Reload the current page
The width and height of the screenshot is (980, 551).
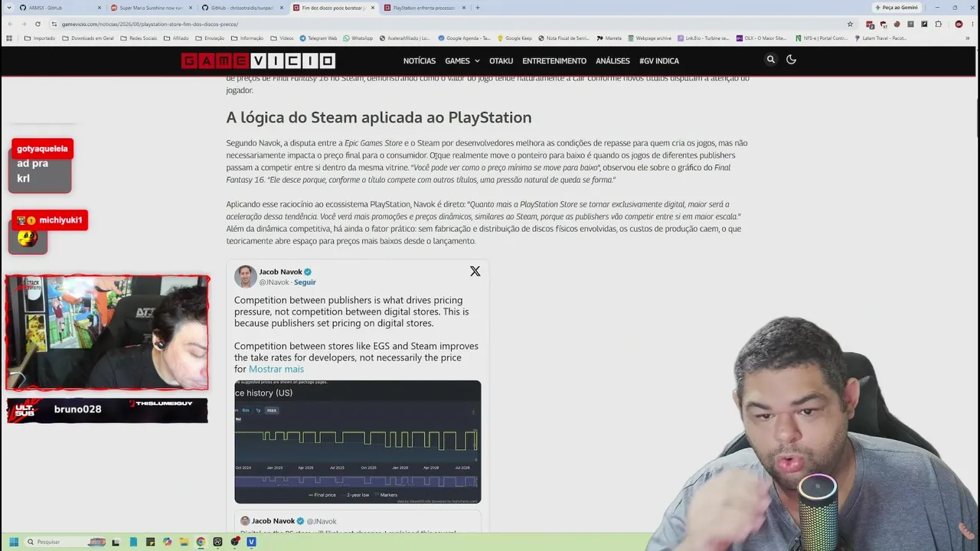39,24
